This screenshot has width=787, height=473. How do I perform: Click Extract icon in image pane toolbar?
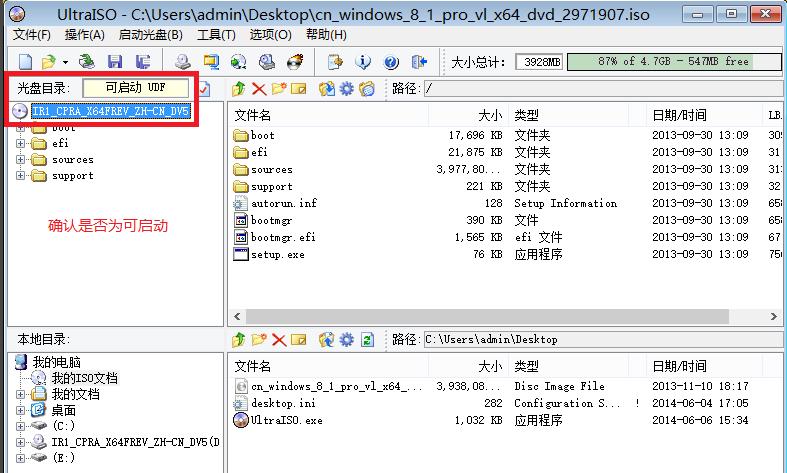coord(327,89)
